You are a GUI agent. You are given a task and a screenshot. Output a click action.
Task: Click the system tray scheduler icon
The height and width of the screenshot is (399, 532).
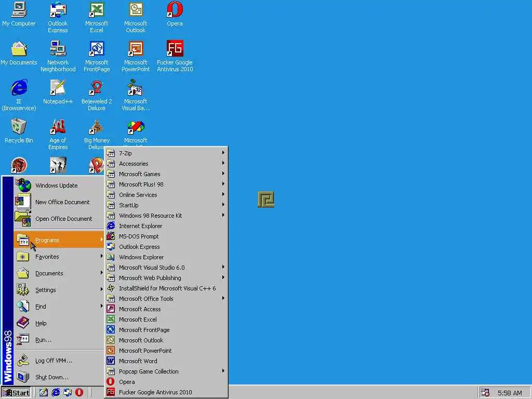click(485, 393)
